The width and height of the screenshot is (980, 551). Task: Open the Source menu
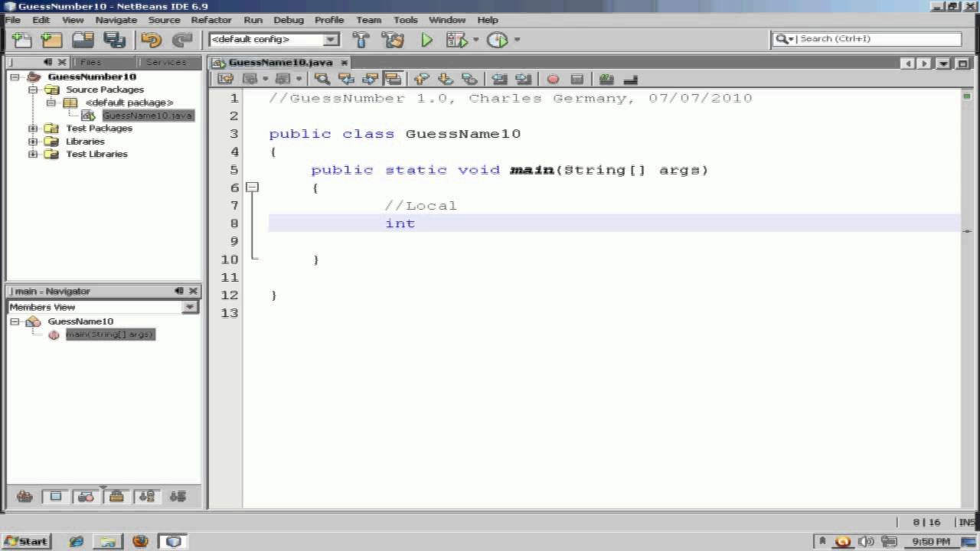[x=164, y=20]
